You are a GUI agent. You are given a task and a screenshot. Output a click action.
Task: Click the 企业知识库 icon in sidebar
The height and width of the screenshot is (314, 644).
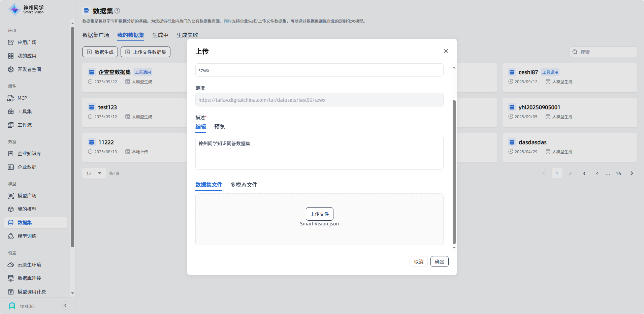(x=11, y=154)
